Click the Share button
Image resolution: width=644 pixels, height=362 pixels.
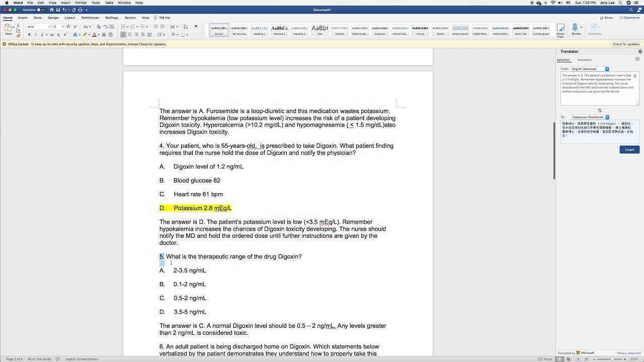606,18
